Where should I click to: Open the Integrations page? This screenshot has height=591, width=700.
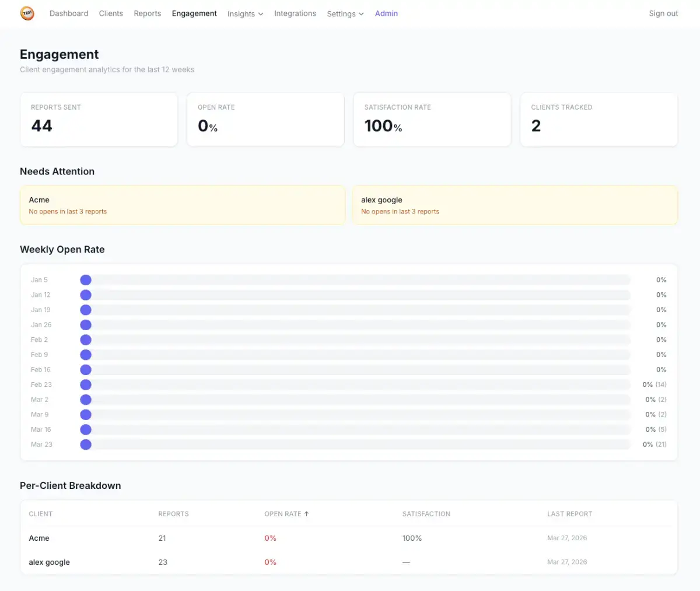click(295, 13)
